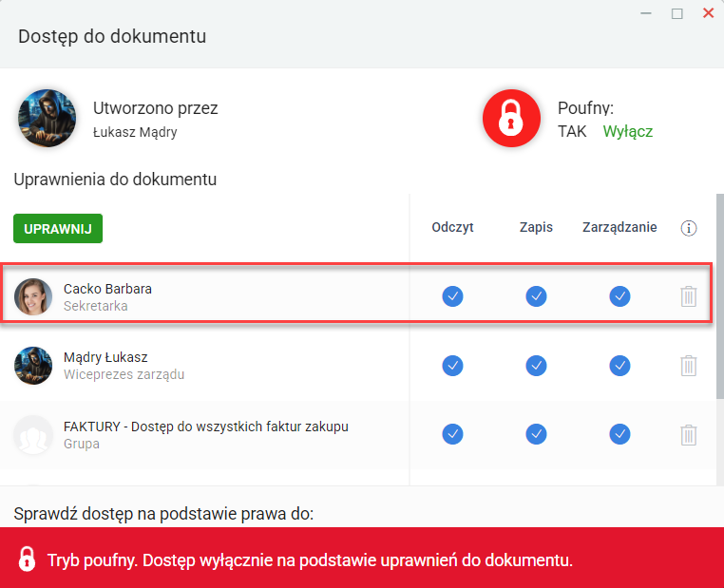
Task: Click the green UPRAWNIJ button
Action: [x=58, y=229]
